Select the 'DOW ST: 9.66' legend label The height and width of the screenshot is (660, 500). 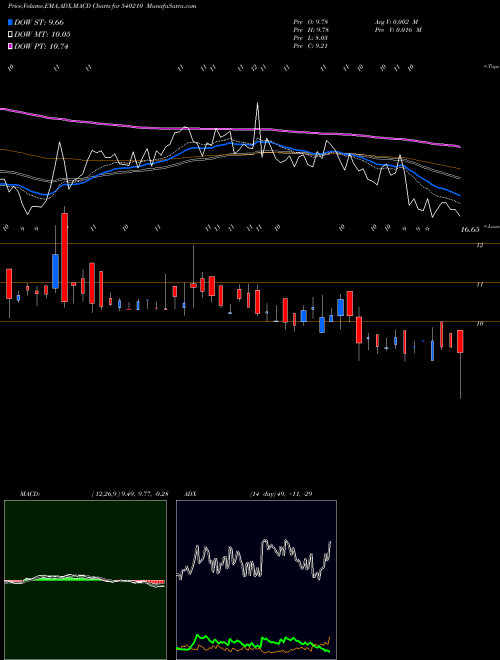pyautogui.click(x=39, y=22)
